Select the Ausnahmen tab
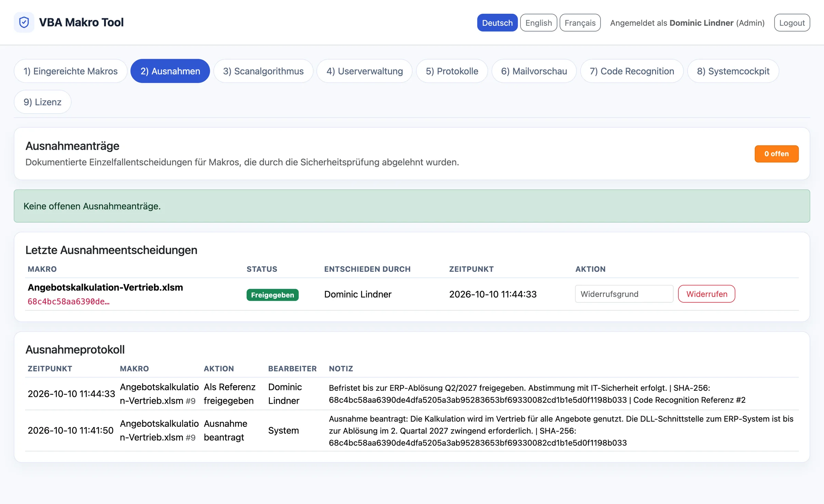This screenshot has height=504, width=824. (x=170, y=71)
